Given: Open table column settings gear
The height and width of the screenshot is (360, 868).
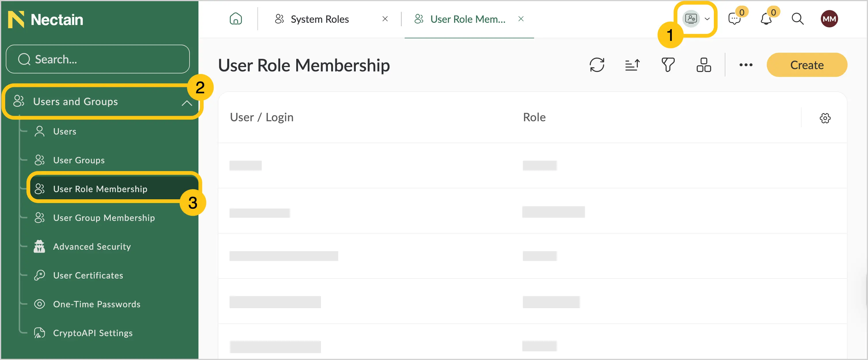Looking at the screenshot, I should [825, 118].
